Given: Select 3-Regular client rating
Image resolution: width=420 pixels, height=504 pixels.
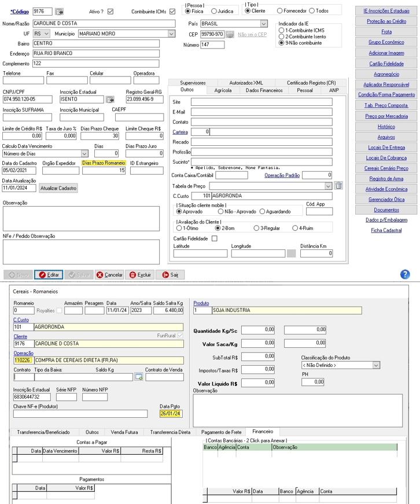Looking at the screenshot, I should 256,228.
